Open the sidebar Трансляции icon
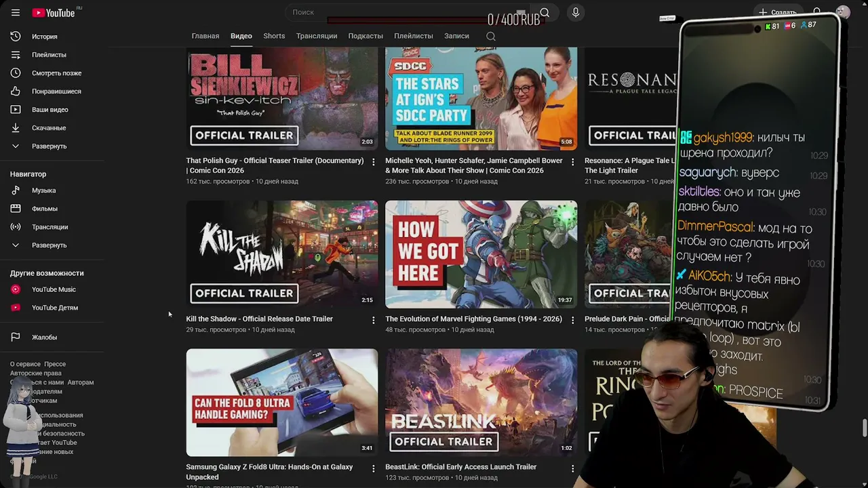 [16, 227]
